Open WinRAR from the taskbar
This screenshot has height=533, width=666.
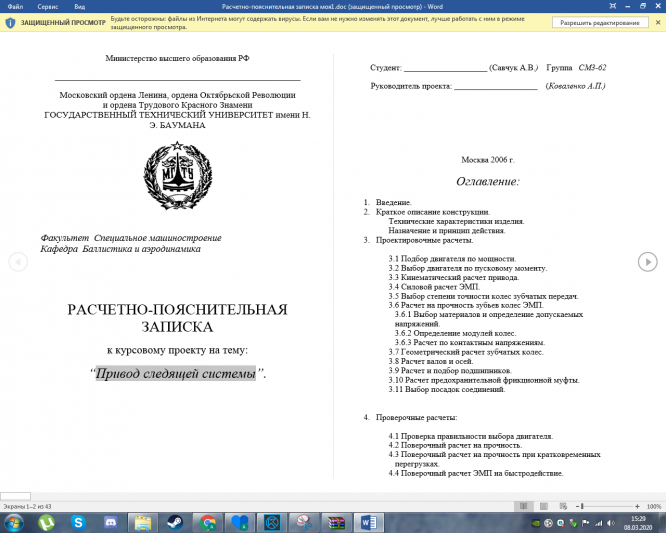pos(336,522)
